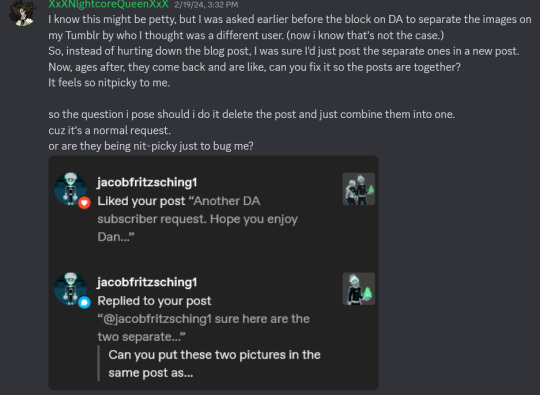Open the liked post thumbnail with two characters
The image size is (540, 395).
pyautogui.click(x=359, y=189)
